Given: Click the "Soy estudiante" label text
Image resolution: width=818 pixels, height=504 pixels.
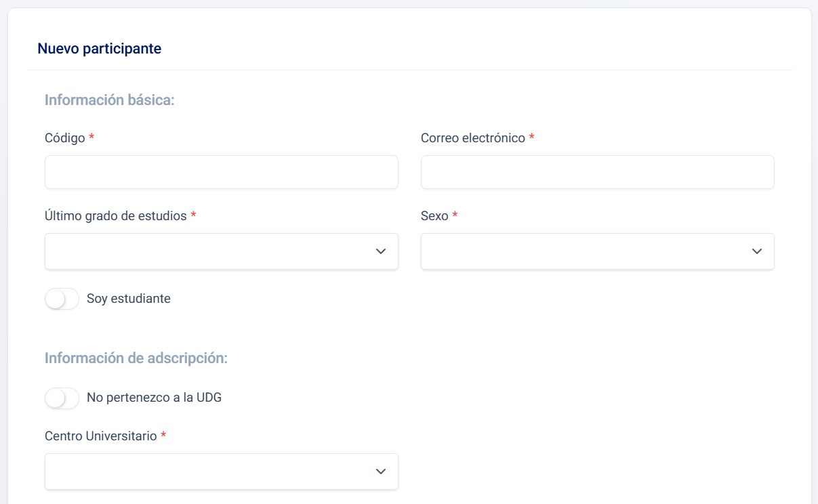Looking at the screenshot, I should (129, 299).
